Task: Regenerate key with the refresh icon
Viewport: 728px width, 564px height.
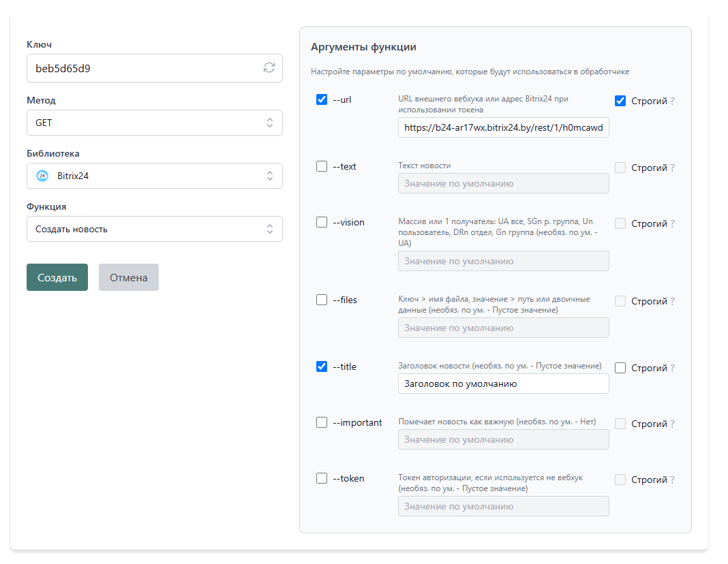Action: (269, 67)
